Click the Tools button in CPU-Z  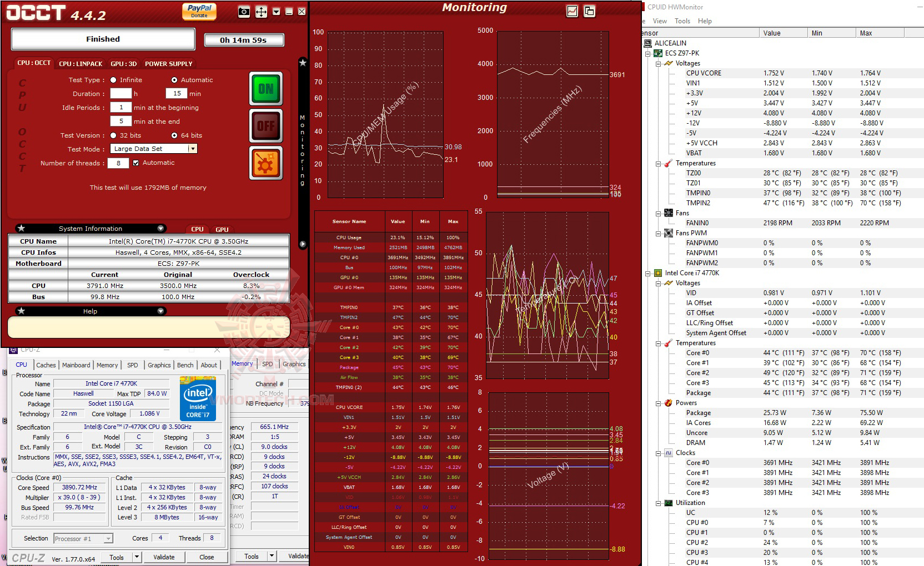click(x=117, y=557)
